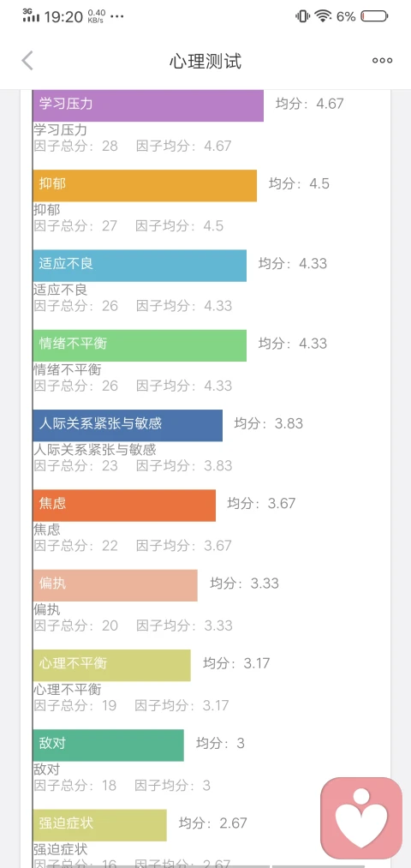Click the light blue 适应不良 bar

[140, 266]
